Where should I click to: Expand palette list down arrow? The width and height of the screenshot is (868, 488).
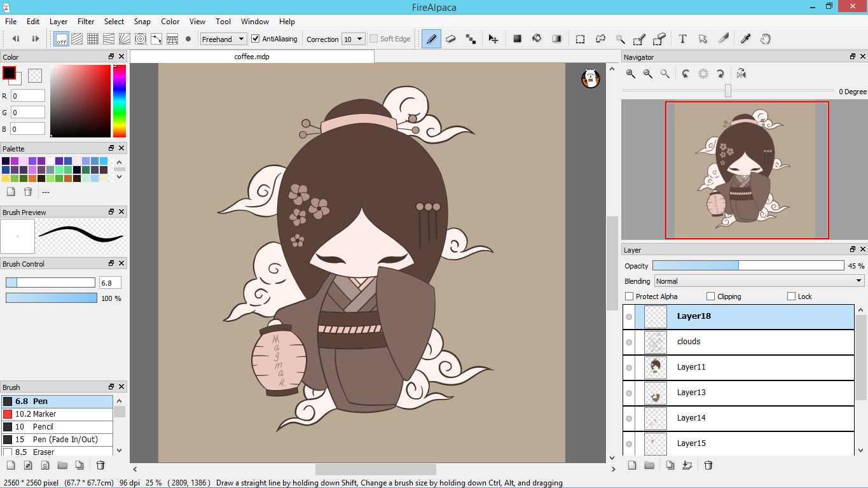[x=120, y=178]
